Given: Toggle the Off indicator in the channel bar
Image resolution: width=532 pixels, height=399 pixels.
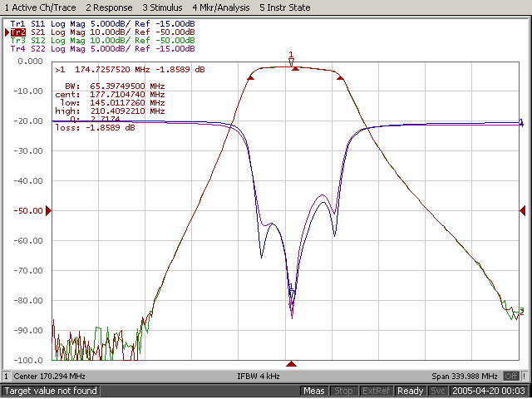Looking at the screenshot, I should pyautogui.click(x=511, y=376).
